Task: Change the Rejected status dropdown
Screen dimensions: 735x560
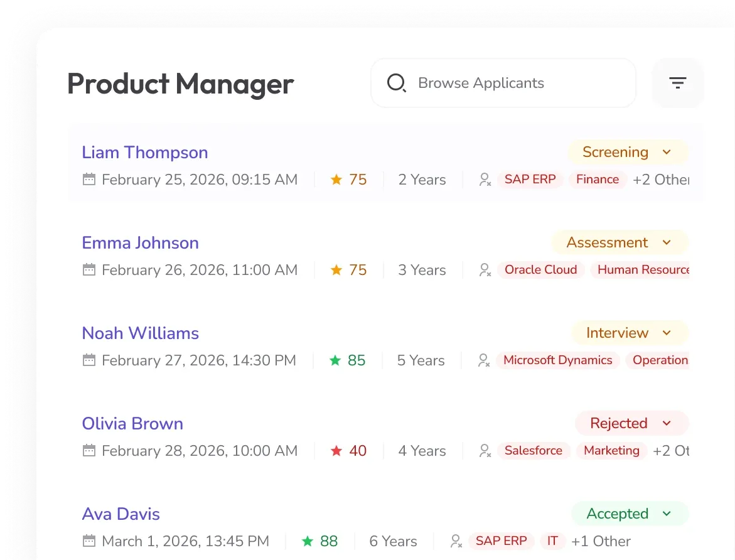Action: pos(631,424)
